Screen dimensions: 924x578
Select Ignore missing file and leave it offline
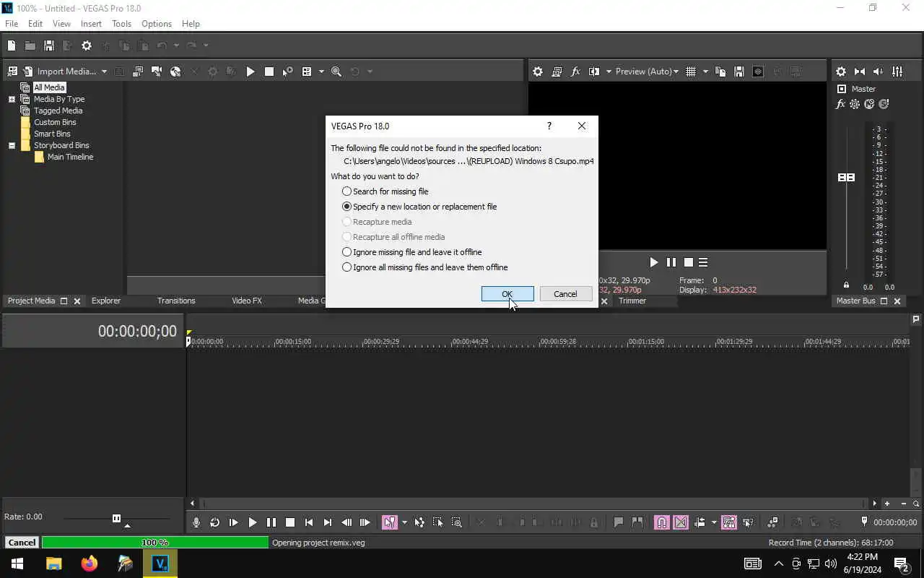click(412, 252)
